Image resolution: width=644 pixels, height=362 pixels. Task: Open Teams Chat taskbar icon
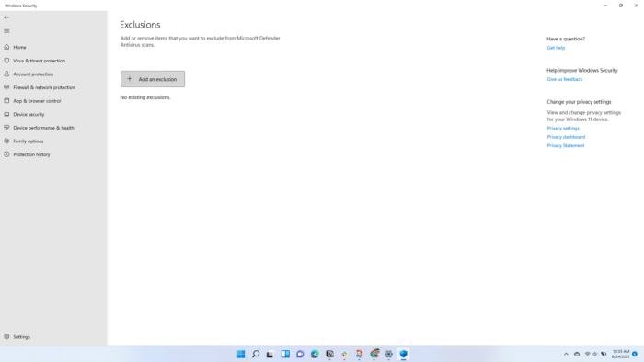pyautogui.click(x=300, y=355)
